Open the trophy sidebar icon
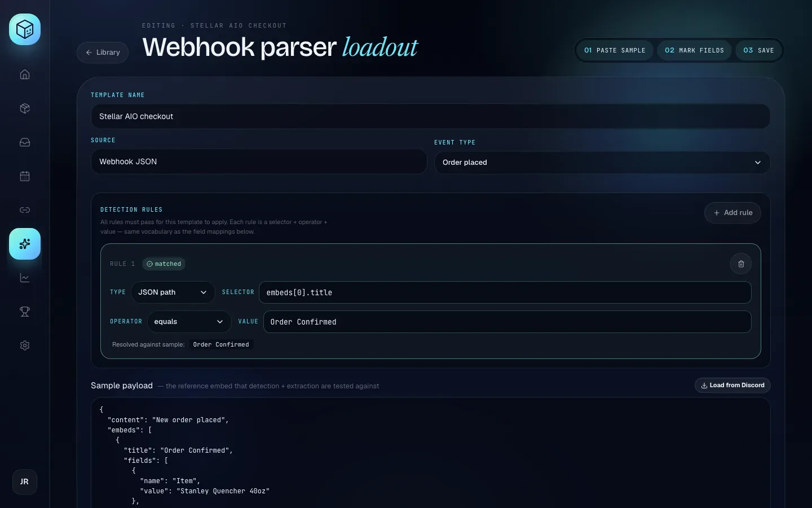The width and height of the screenshot is (812, 508). click(25, 312)
